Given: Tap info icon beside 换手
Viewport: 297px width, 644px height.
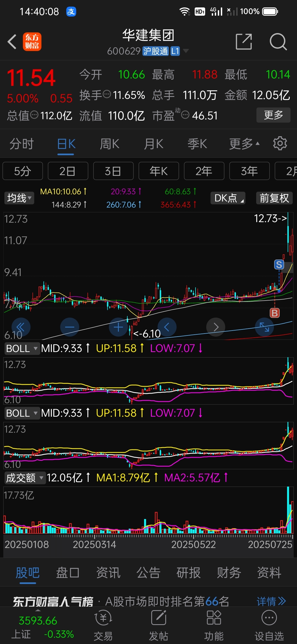Looking at the screenshot, I should pos(107,94).
